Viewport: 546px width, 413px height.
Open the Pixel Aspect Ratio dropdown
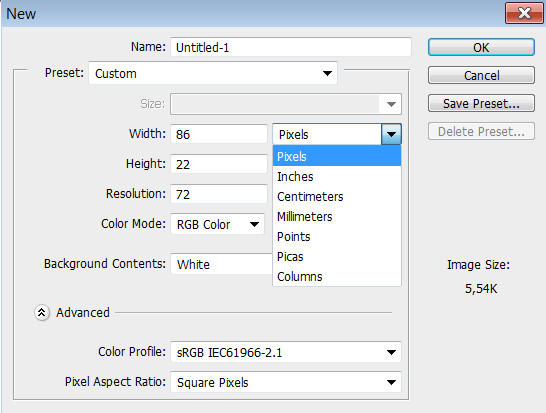pyautogui.click(x=286, y=382)
